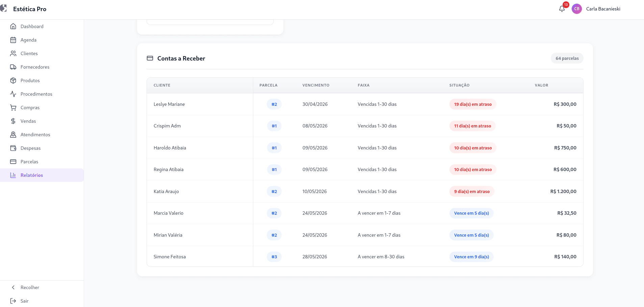Select the Katia Araujo row
The height and width of the screenshot is (307, 644).
pos(365,191)
